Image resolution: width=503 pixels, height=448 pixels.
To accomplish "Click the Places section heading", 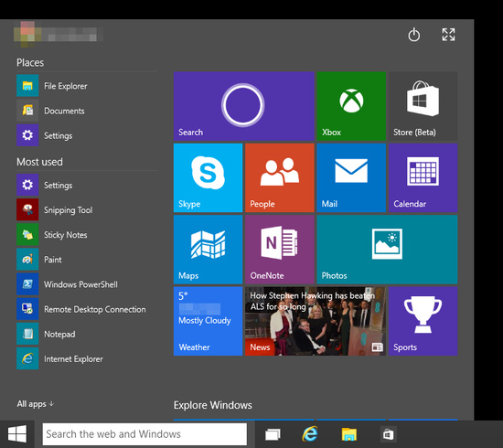I will pyautogui.click(x=30, y=62).
